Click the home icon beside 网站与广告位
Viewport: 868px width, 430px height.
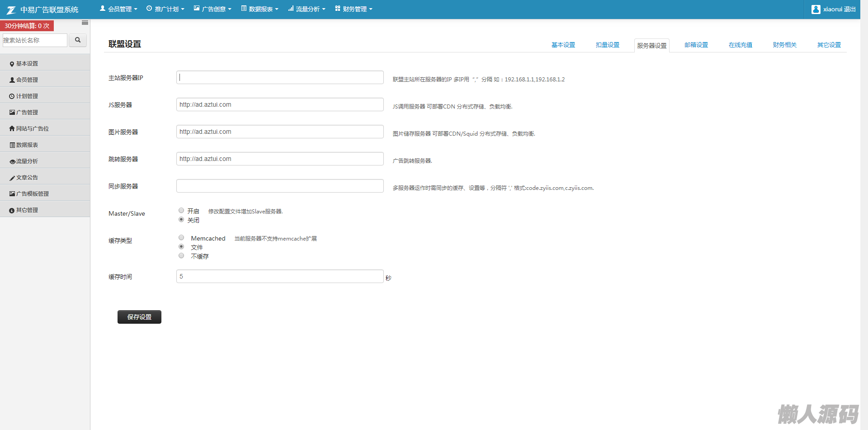click(12, 129)
